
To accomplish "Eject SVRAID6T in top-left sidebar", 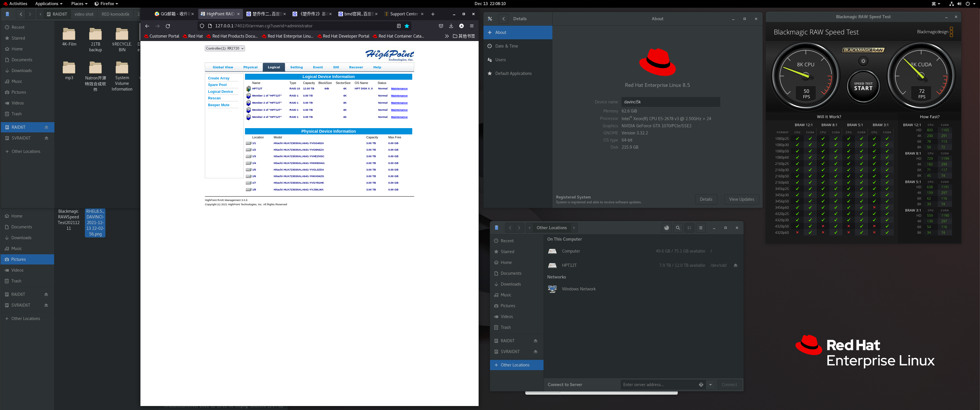I will (46, 138).
